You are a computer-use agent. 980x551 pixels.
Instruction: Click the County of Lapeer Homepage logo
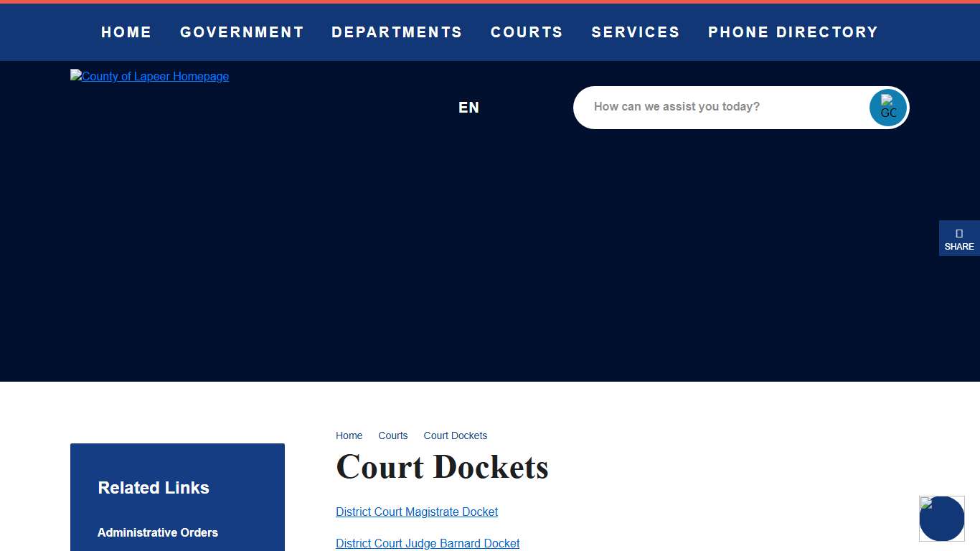[149, 77]
